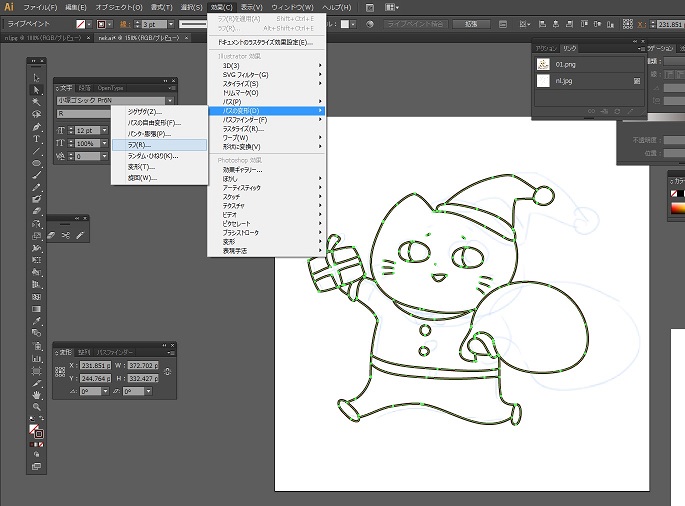Open the stroke weight 3 pt dropdown
Screen dimensions: 685x506
point(171,24)
